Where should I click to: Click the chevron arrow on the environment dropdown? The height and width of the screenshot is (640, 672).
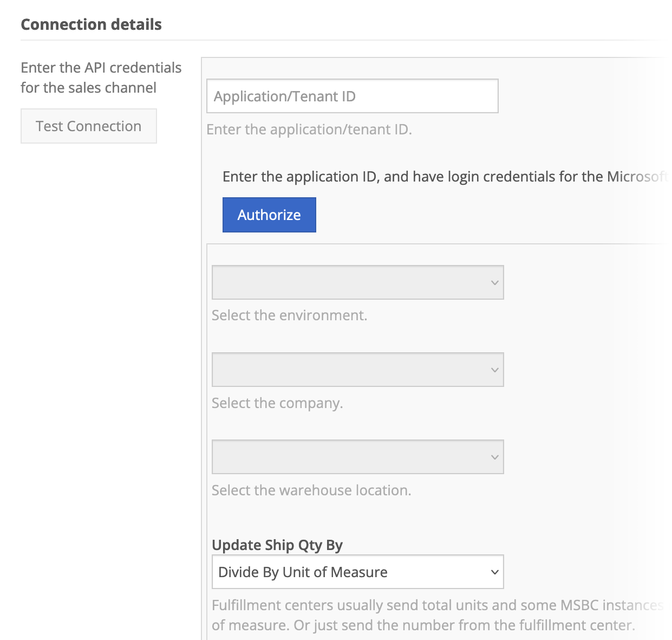494,282
